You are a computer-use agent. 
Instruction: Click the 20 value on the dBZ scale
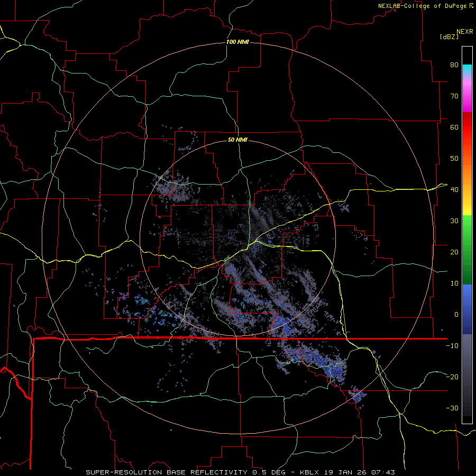(454, 252)
